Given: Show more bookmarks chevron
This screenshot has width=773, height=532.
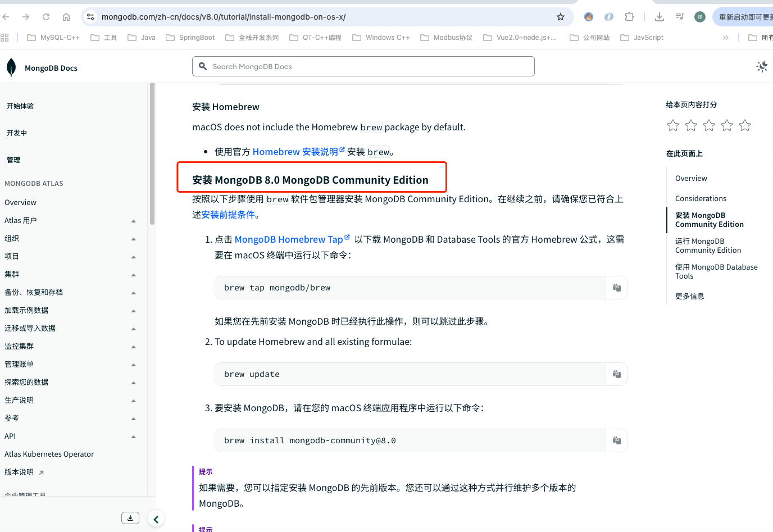Looking at the screenshot, I should (x=726, y=38).
